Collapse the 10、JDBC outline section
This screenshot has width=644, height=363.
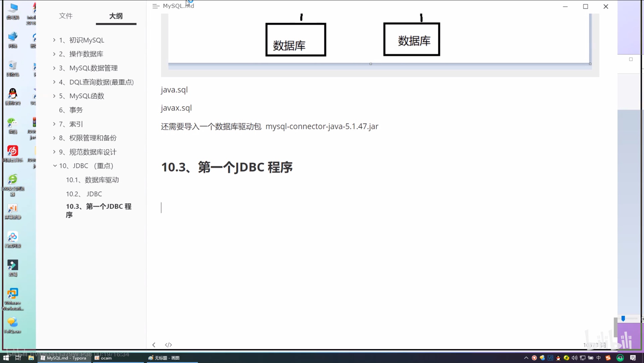tap(55, 166)
